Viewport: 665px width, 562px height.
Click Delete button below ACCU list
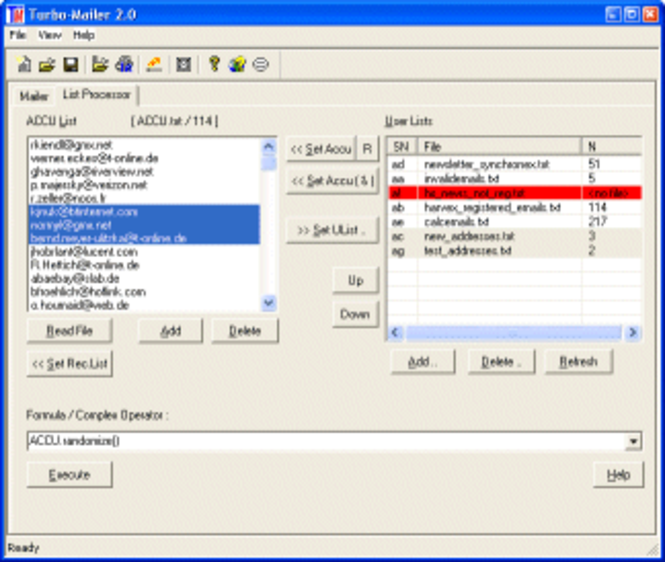click(245, 330)
